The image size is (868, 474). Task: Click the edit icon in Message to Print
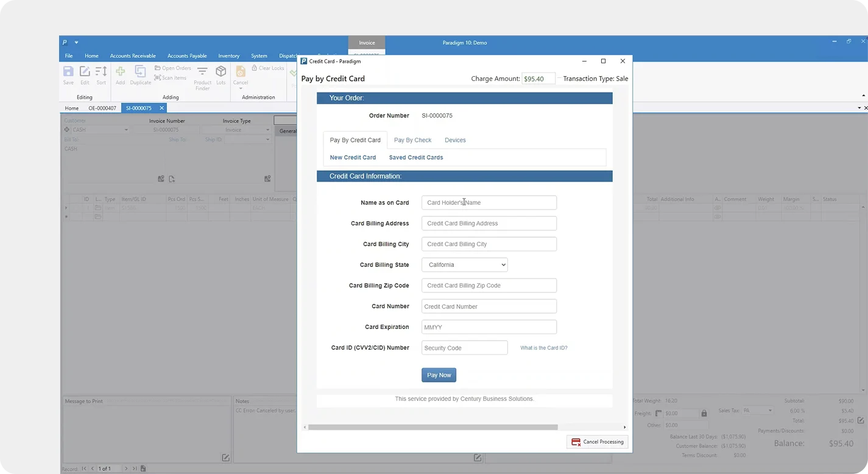point(225,458)
